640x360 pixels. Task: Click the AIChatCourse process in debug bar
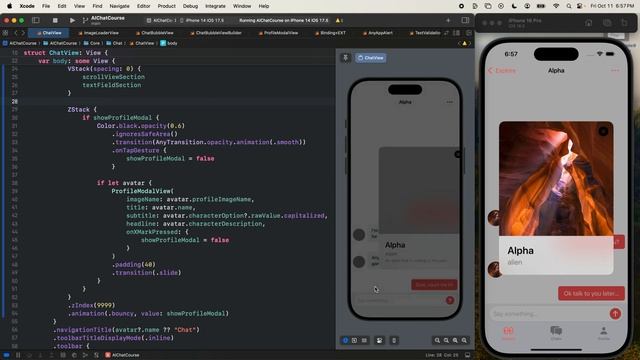coord(122,355)
